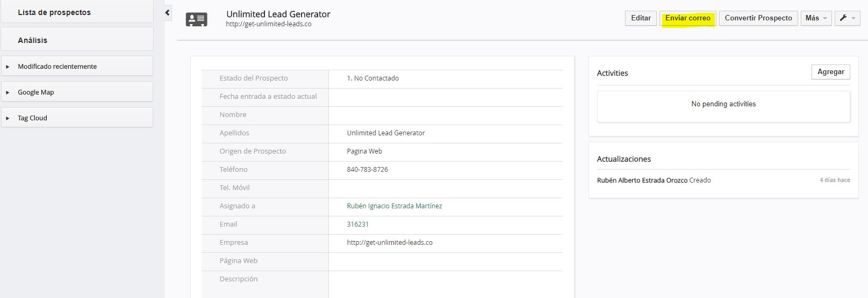The image size is (868, 298).
Task: Expand the Tag Cloud section
Action: pyautogui.click(x=77, y=118)
